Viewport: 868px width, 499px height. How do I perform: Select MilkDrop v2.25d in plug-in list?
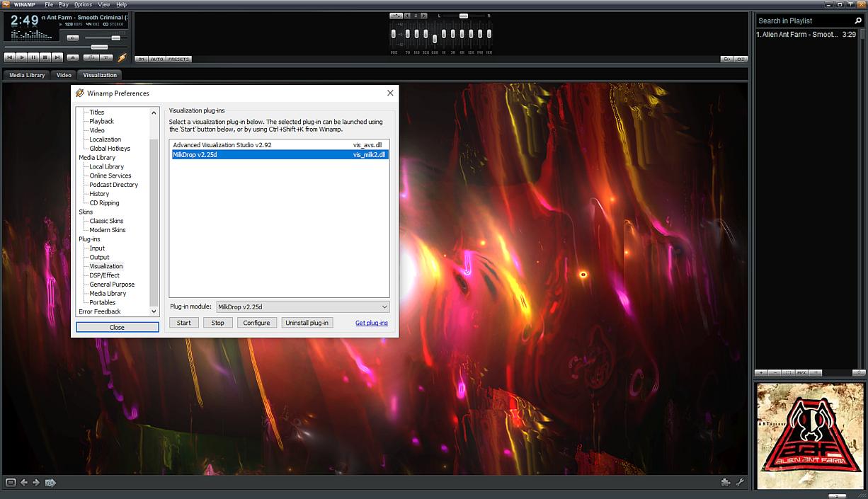[x=279, y=154]
